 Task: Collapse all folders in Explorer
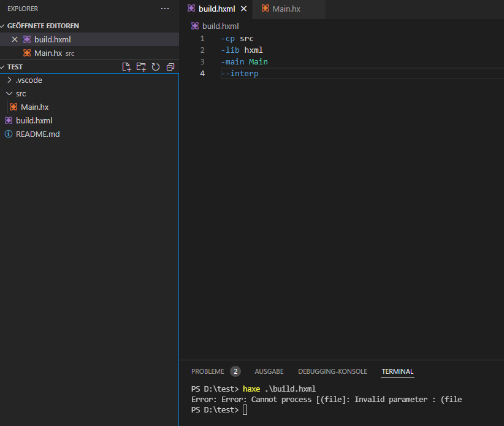coord(170,67)
